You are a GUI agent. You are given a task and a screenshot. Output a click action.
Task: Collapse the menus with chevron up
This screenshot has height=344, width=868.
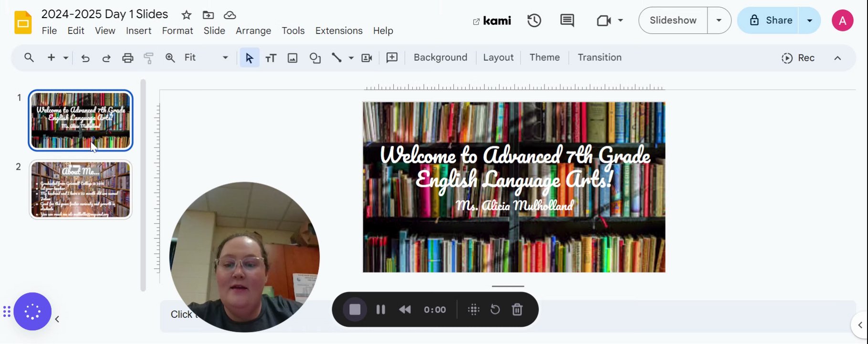point(837,58)
